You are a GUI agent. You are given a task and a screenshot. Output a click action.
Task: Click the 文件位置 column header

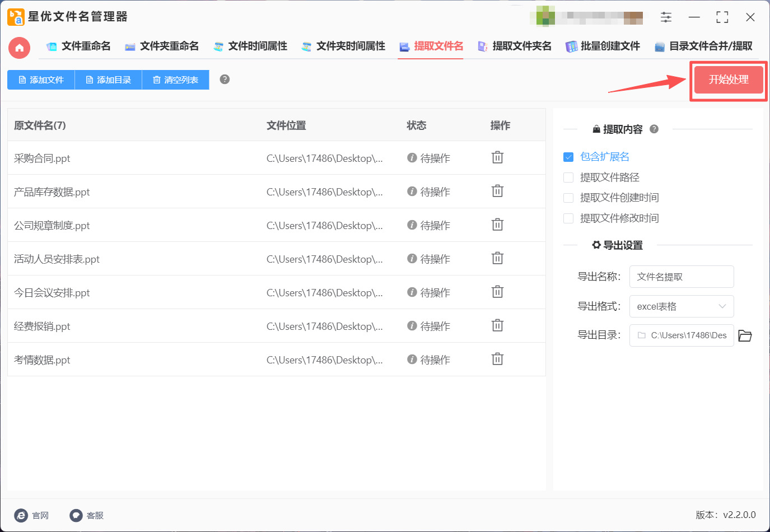pyautogui.click(x=286, y=125)
